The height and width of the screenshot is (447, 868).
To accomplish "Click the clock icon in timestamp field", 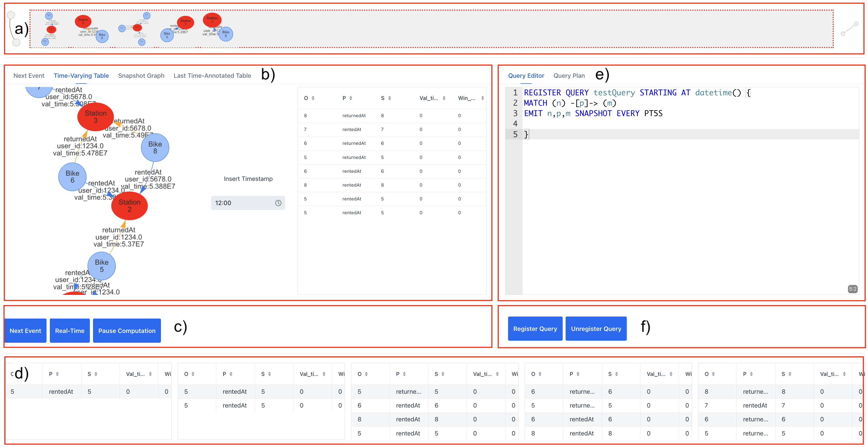I will pos(278,203).
